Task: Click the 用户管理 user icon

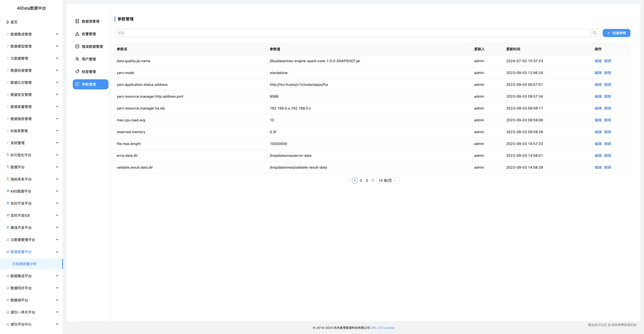Action: [77, 59]
